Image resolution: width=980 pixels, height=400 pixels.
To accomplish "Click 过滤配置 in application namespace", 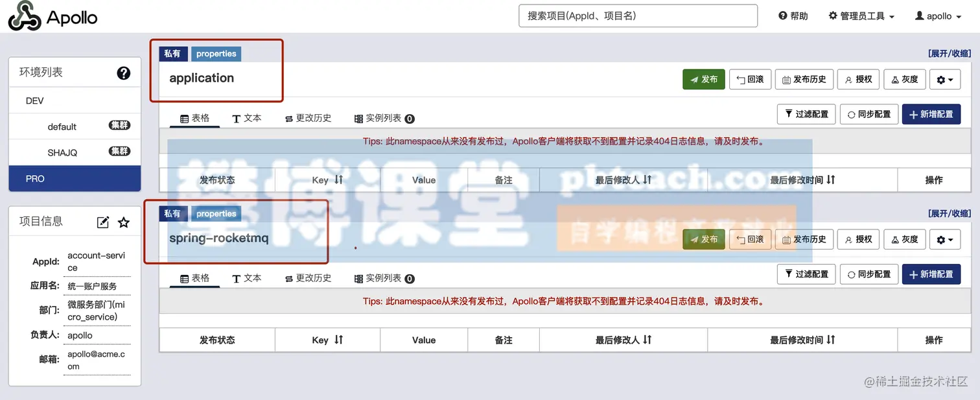I will point(806,113).
